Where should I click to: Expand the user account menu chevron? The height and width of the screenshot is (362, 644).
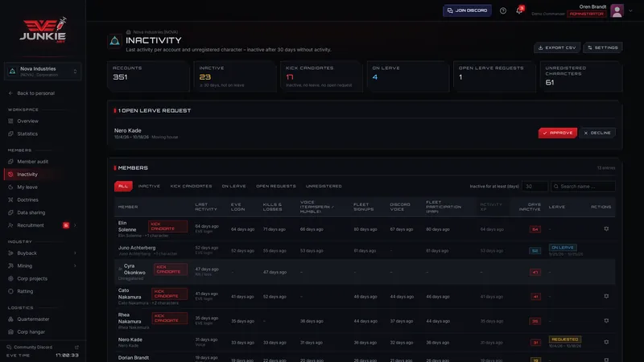coord(630,10)
